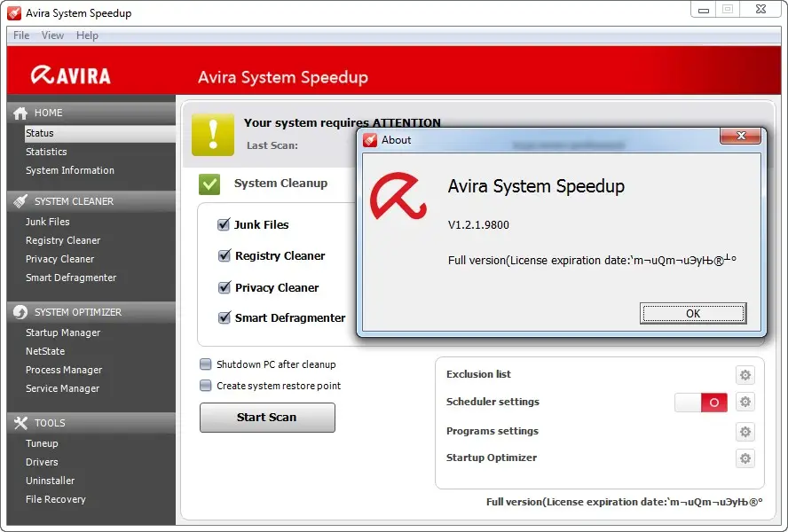Open Registry Cleaner from the sidebar

tap(63, 240)
